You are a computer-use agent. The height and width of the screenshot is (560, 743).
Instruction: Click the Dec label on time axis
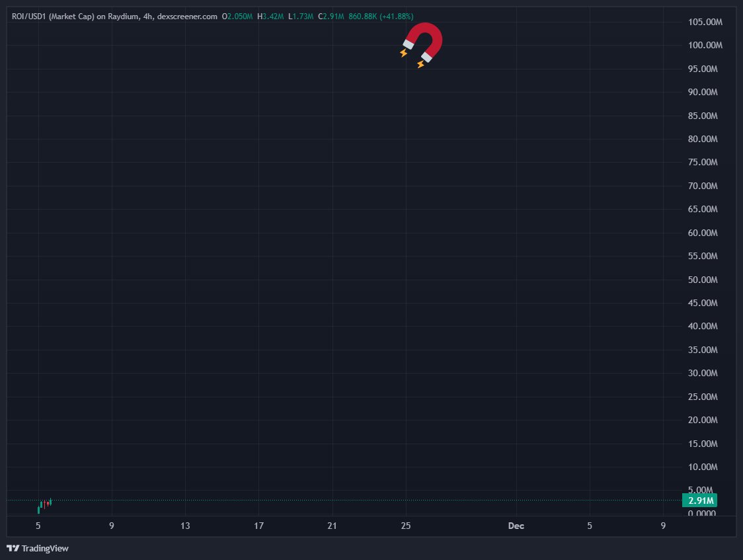click(x=516, y=526)
